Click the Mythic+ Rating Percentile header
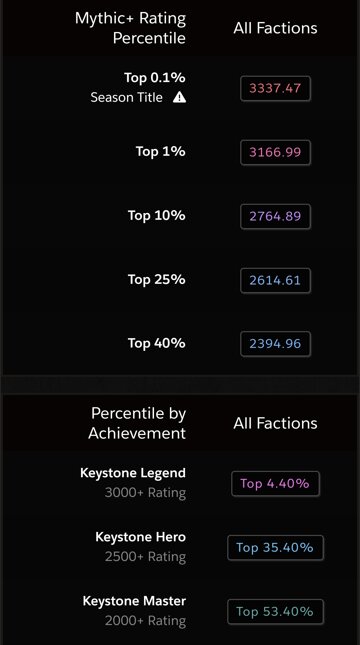 tap(130, 28)
